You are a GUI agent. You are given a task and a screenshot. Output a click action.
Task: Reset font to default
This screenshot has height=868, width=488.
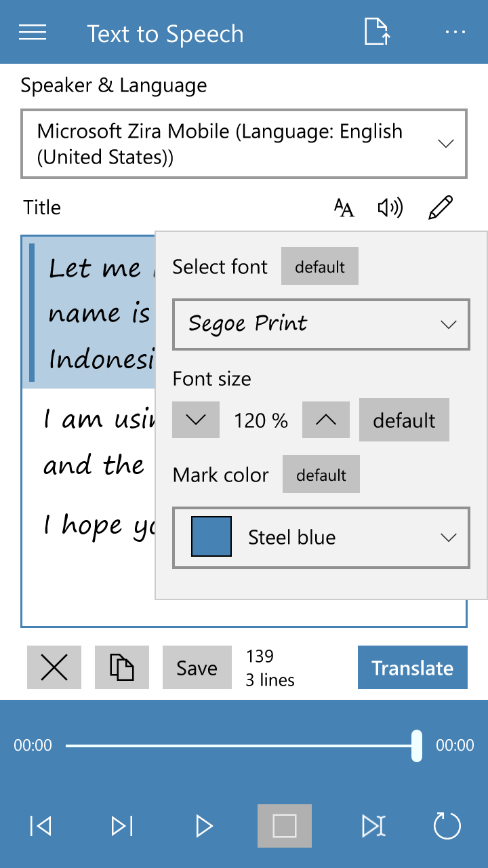click(x=319, y=266)
